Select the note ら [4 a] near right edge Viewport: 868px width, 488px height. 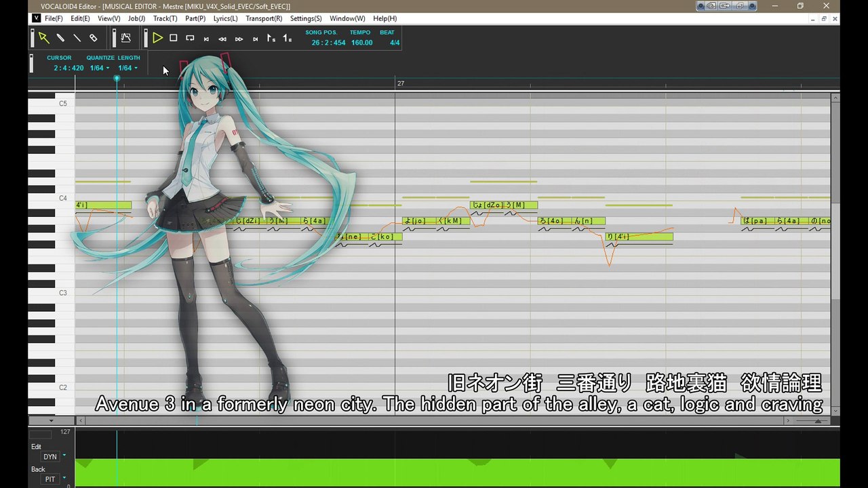(x=791, y=221)
